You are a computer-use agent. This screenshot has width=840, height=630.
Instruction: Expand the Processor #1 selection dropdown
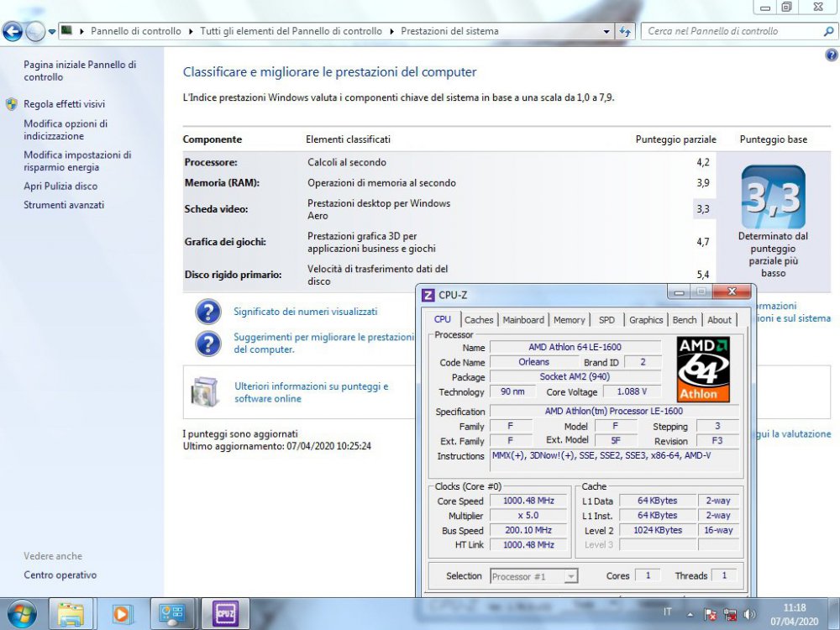point(571,576)
